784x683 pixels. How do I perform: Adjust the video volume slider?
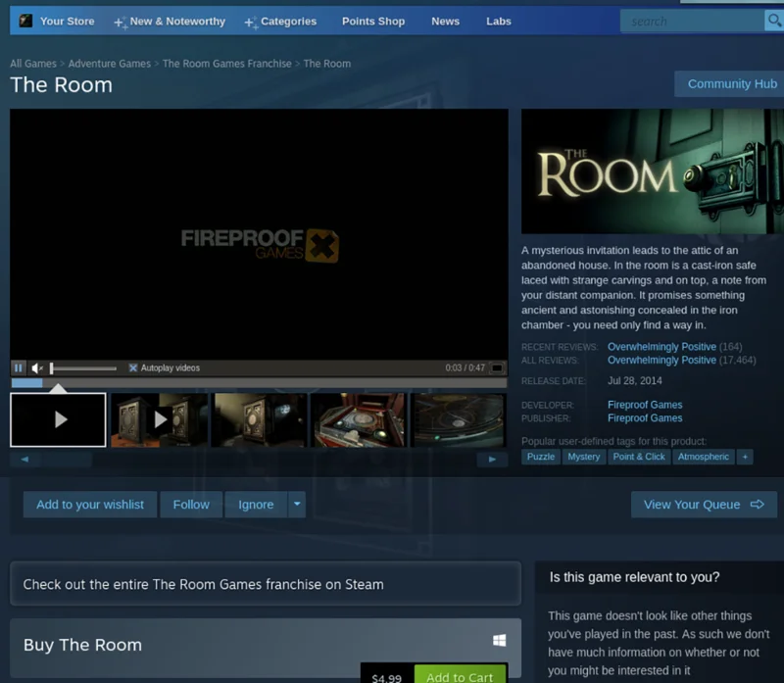point(83,368)
